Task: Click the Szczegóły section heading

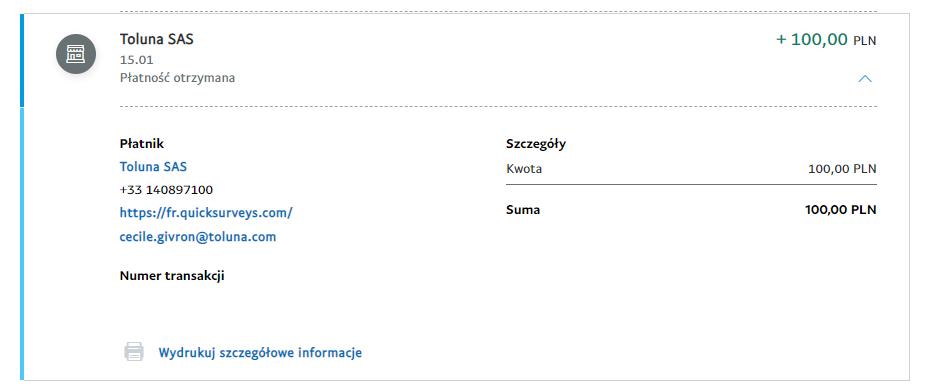Action: click(x=536, y=144)
